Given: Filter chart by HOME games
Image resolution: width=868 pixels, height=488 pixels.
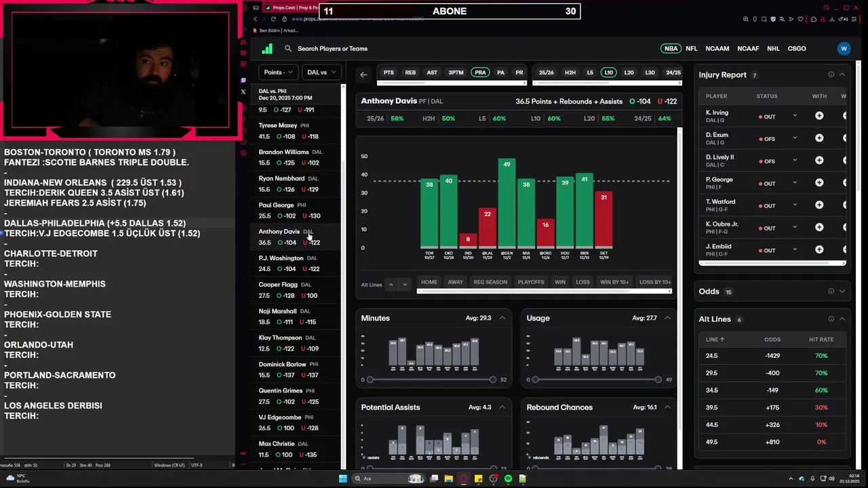Looking at the screenshot, I should (429, 282).
